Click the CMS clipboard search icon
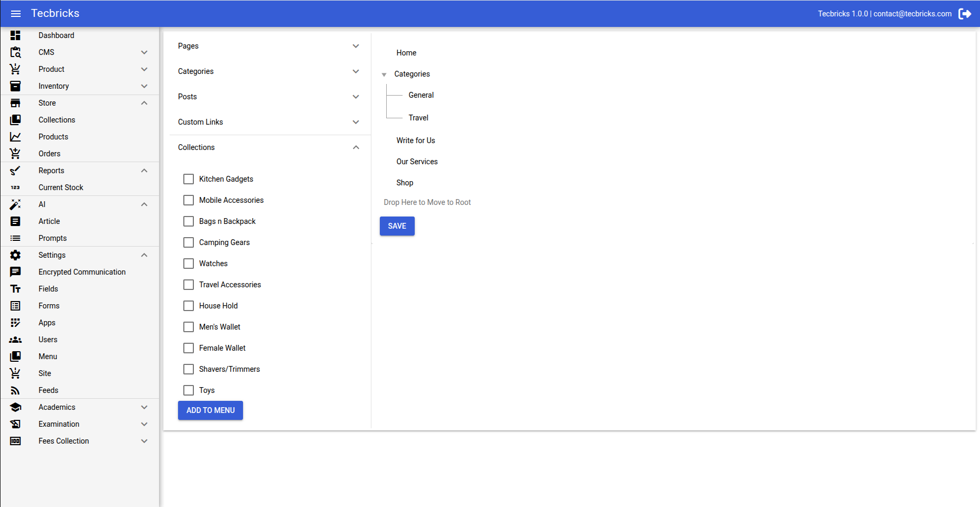This screenshot has width=980, height=507. [x=15, y=52]
